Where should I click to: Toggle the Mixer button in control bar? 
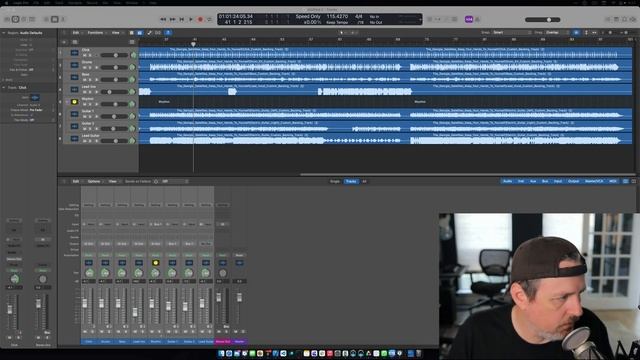pyautogui.click(x=54, y=19)
